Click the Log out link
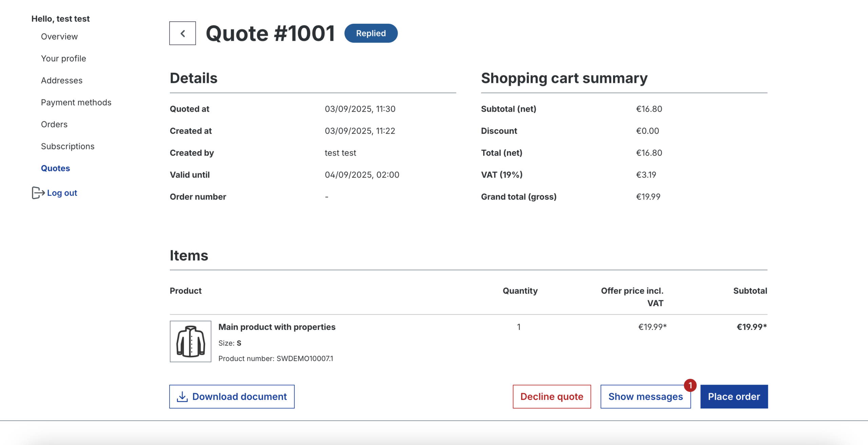Screen dimensions: 868x445 click(x=62, y=193)
